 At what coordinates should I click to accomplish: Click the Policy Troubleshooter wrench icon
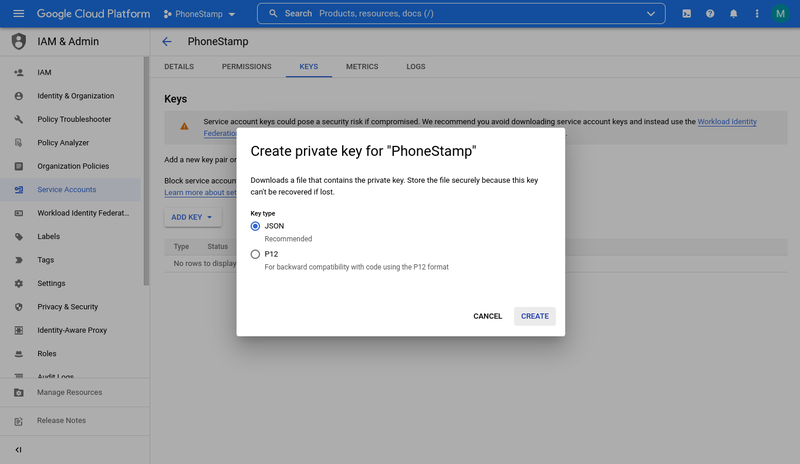19,119
